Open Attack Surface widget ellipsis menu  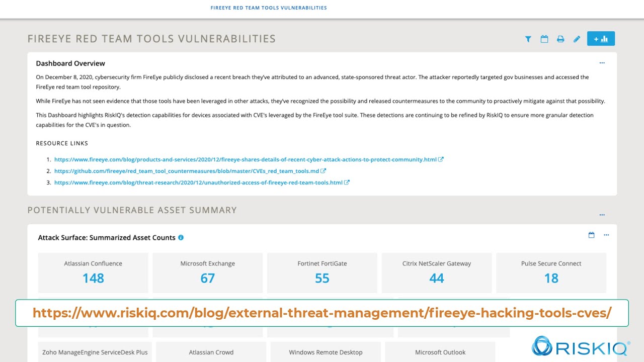[x=606, y=235]
